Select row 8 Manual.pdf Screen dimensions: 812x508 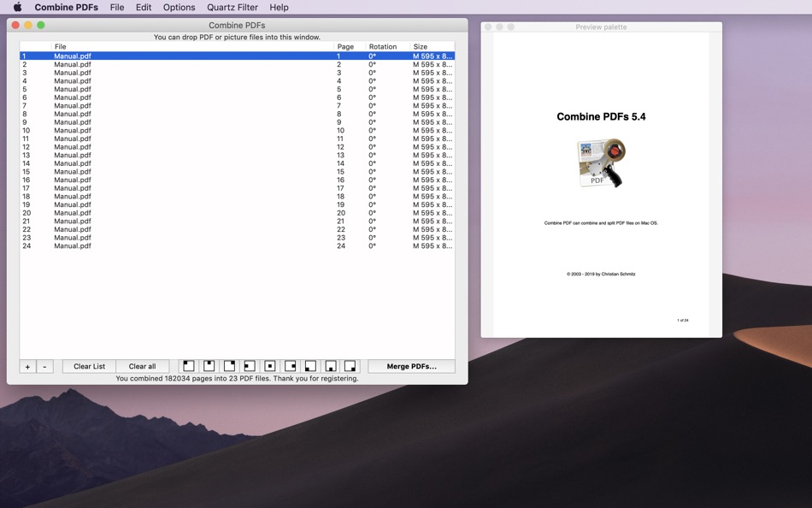click(x=237, y=114)
